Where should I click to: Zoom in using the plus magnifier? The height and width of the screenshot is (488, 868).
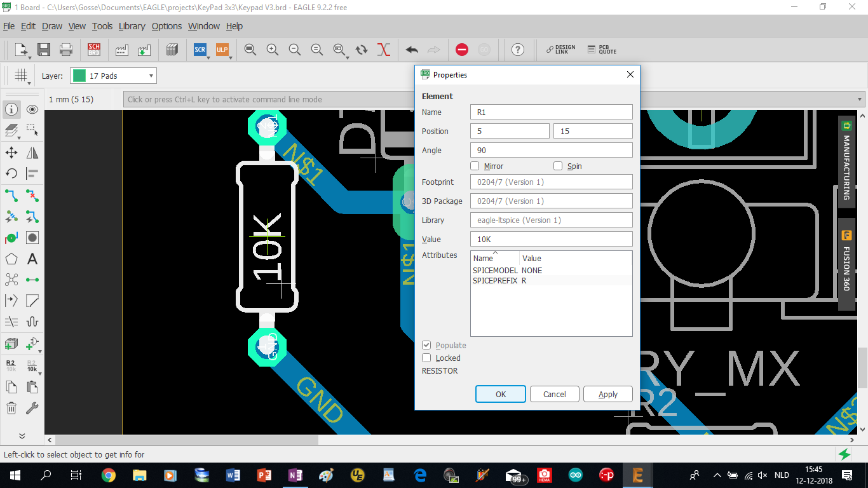[273, 50]
